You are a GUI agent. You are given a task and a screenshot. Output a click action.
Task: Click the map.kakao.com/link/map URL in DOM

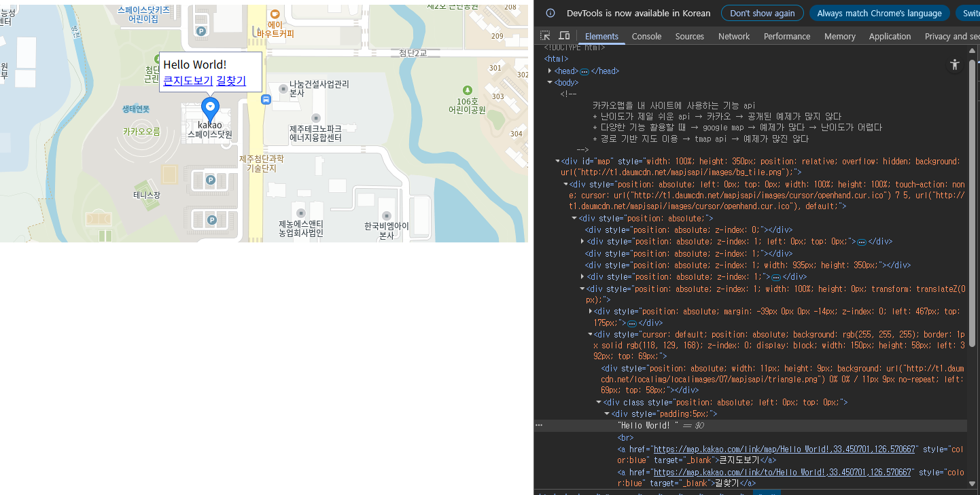pos(786,450)
